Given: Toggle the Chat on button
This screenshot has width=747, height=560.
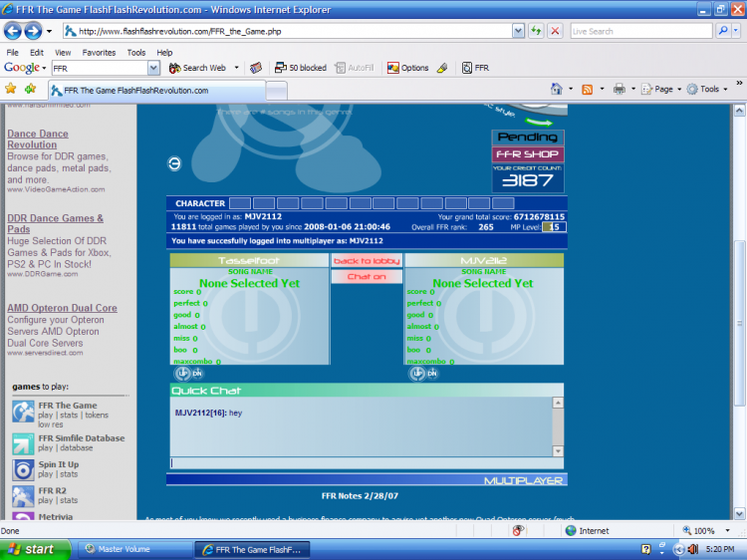Looking at the screenshot, I should [367, 276].
